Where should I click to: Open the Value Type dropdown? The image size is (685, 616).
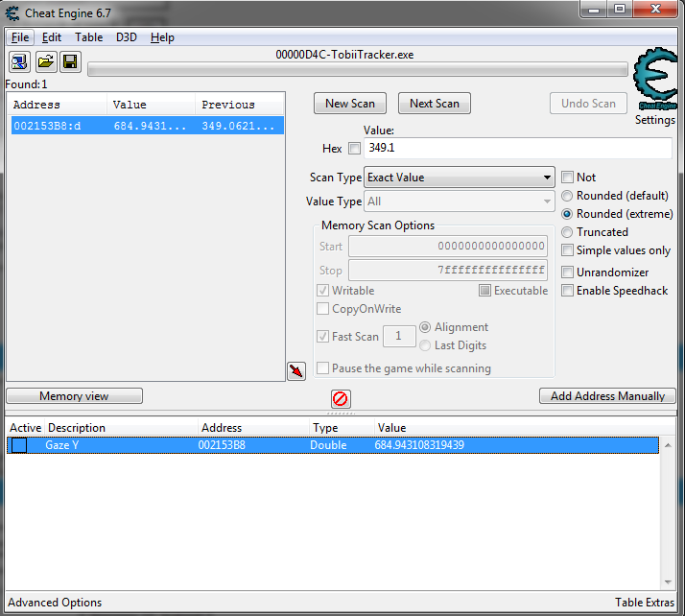(x=460, y=201)
